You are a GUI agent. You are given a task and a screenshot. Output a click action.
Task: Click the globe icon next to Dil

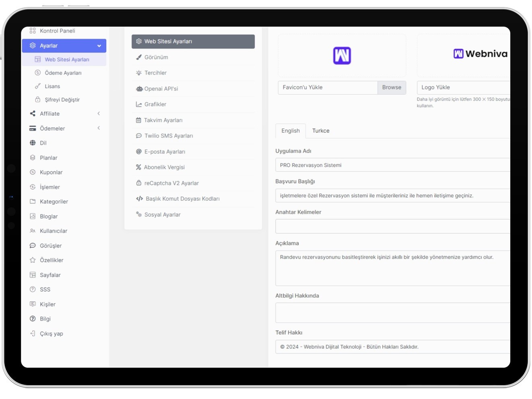(x=33, y=143)
